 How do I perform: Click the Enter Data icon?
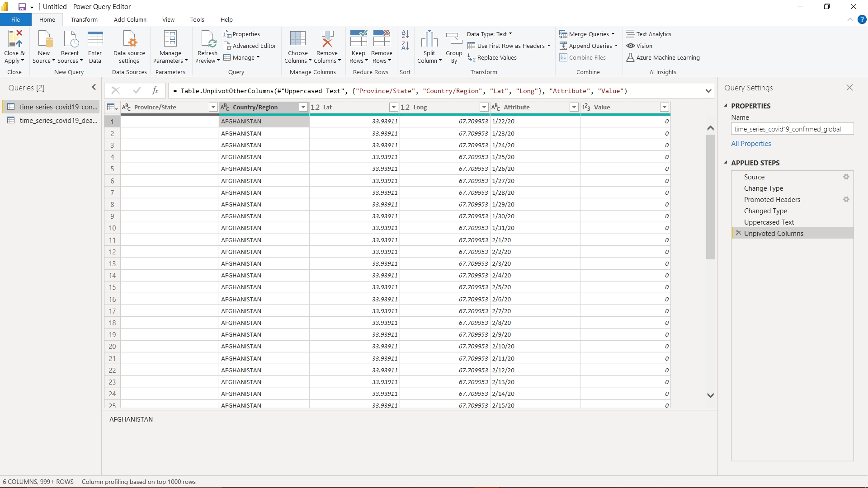coord(95,39)
